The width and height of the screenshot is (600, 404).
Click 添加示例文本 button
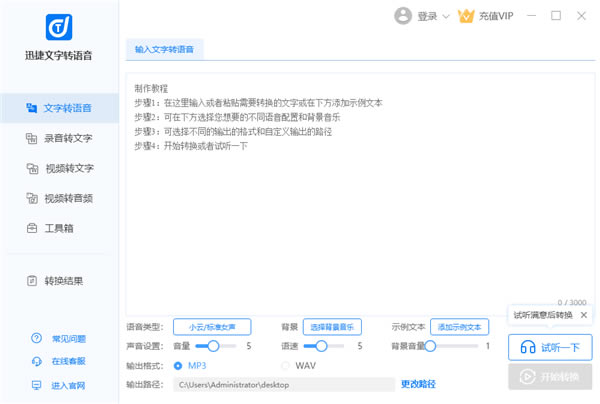[459, 327]
